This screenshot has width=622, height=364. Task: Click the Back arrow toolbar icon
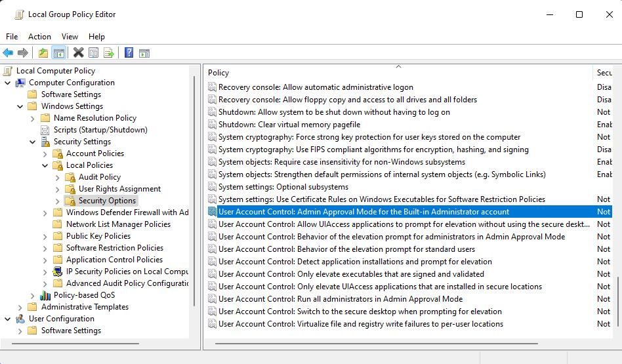[x=8, y=53]
